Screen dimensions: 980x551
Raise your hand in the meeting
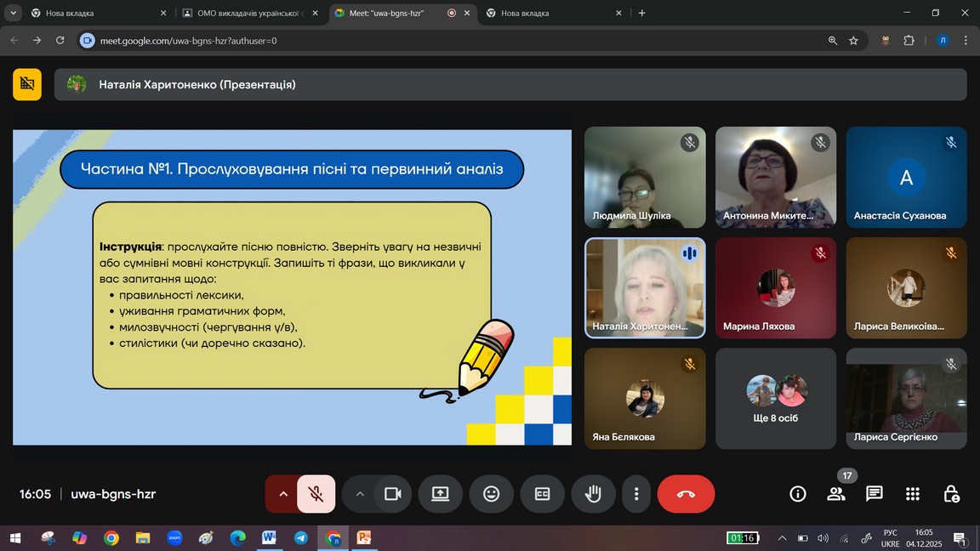593,494
